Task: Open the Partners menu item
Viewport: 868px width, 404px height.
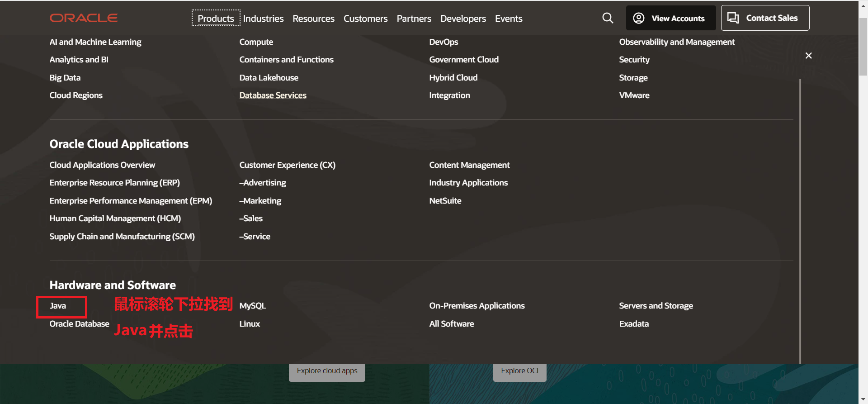Action: click(414, 19)
